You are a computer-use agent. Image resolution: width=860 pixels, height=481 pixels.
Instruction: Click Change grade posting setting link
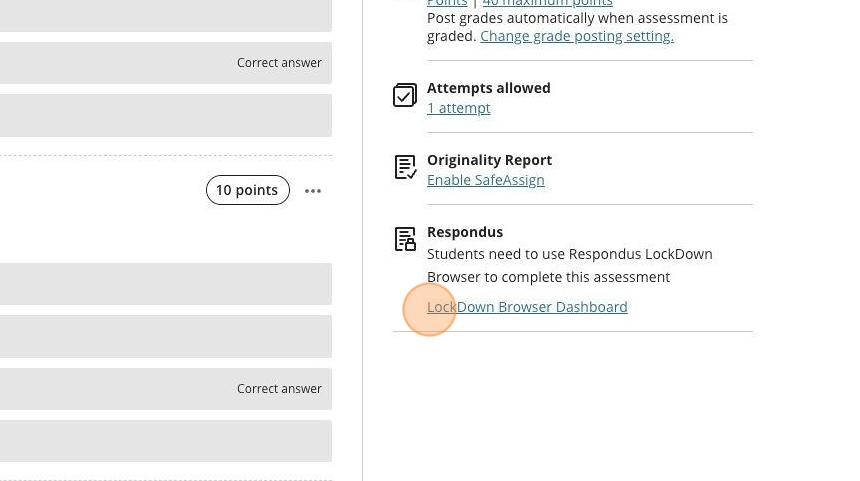[576, 36]
